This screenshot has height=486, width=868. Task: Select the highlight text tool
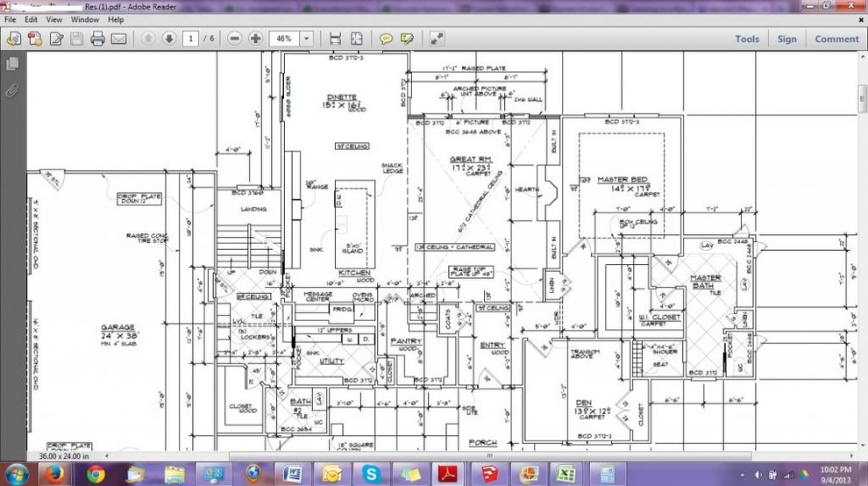tap(407, 39)
